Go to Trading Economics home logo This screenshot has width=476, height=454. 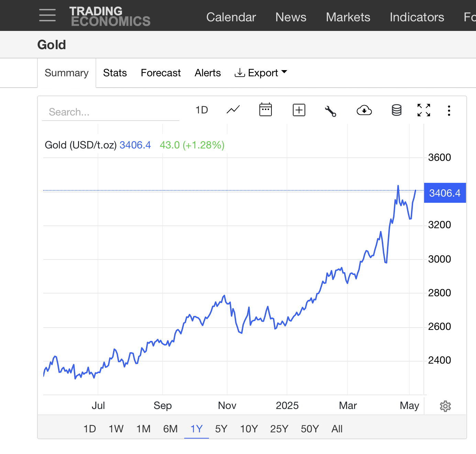110,16
